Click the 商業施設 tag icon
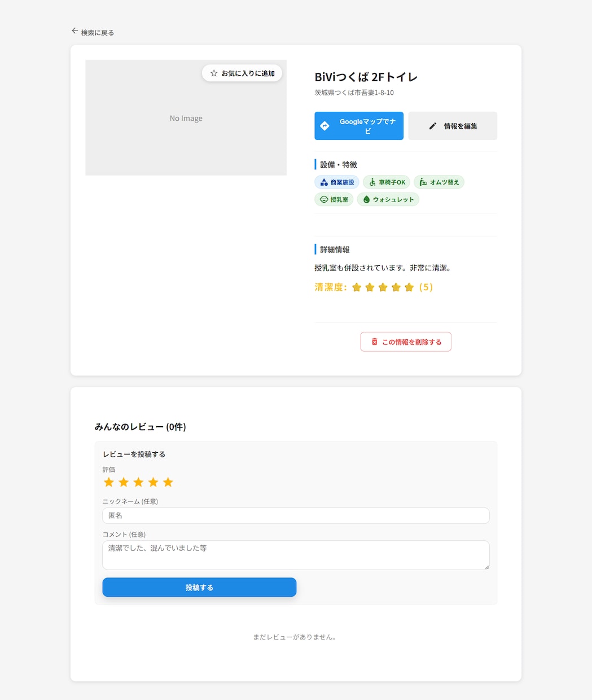592x700 pixels. click(x=324, y=182)
